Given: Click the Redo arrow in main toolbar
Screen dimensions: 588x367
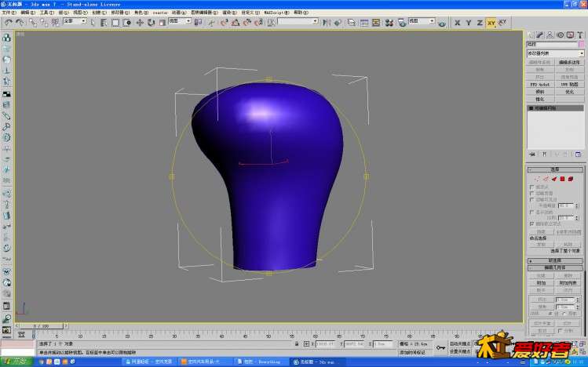Looking at the screenshot, I should tap(20, 23).
